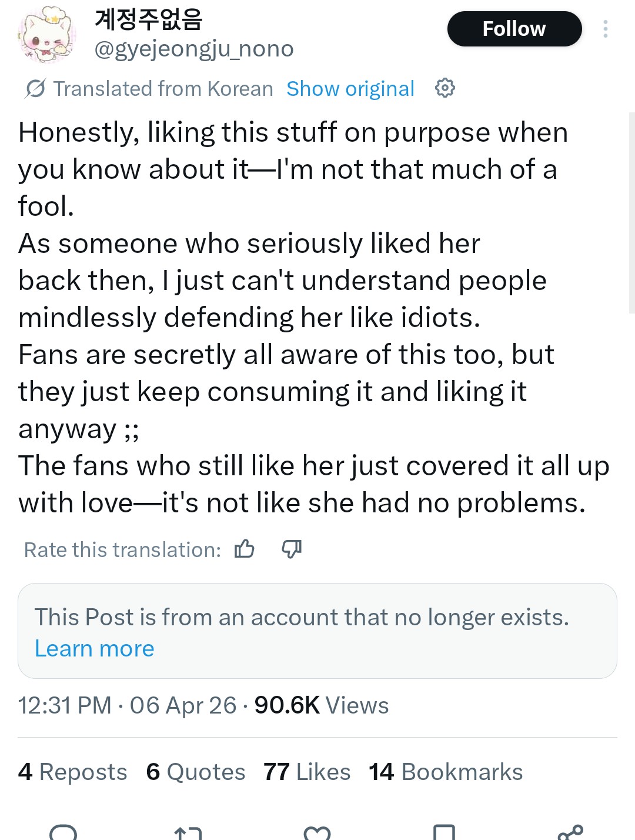View the 77 Likes list
Image resolution: width=635 pixels, height=840 pixels.
click(307, 772)
